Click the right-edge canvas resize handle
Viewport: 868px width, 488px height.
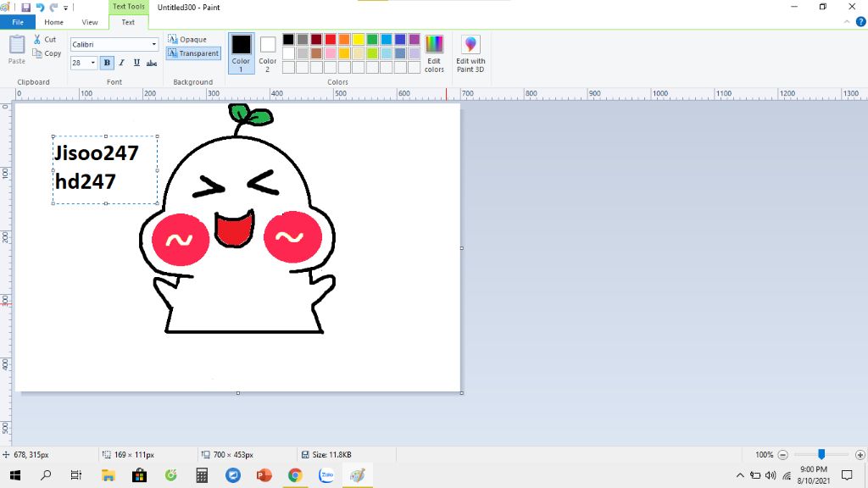462,248
